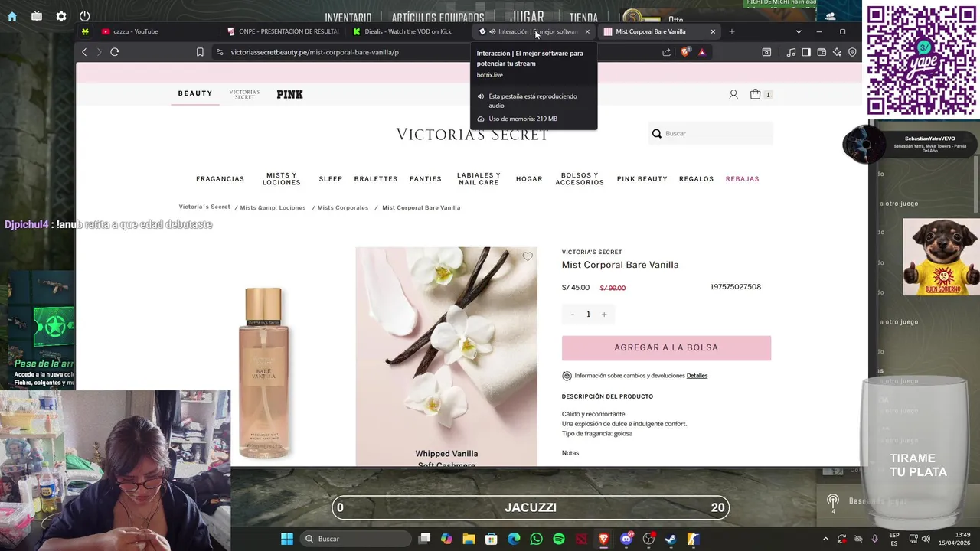Reload the Victoria's Secret page
980x551 pixels.
[115, 52]
